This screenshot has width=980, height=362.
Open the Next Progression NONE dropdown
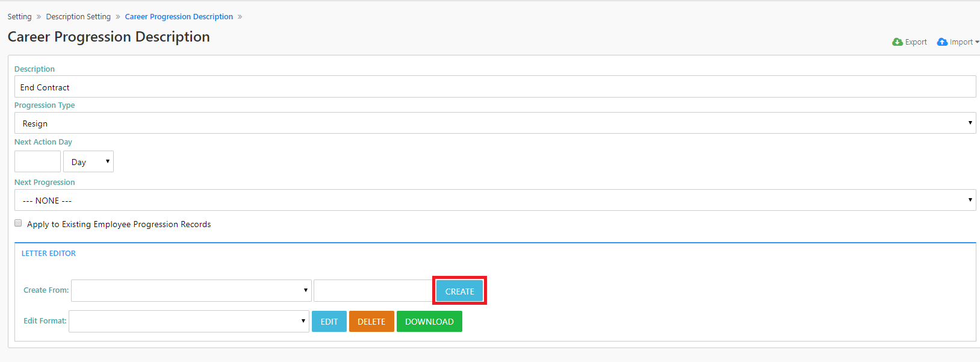click(x=495, y=200)
